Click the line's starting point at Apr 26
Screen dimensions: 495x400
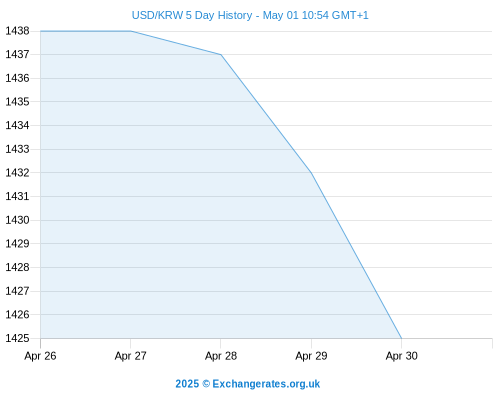(41, 31)
